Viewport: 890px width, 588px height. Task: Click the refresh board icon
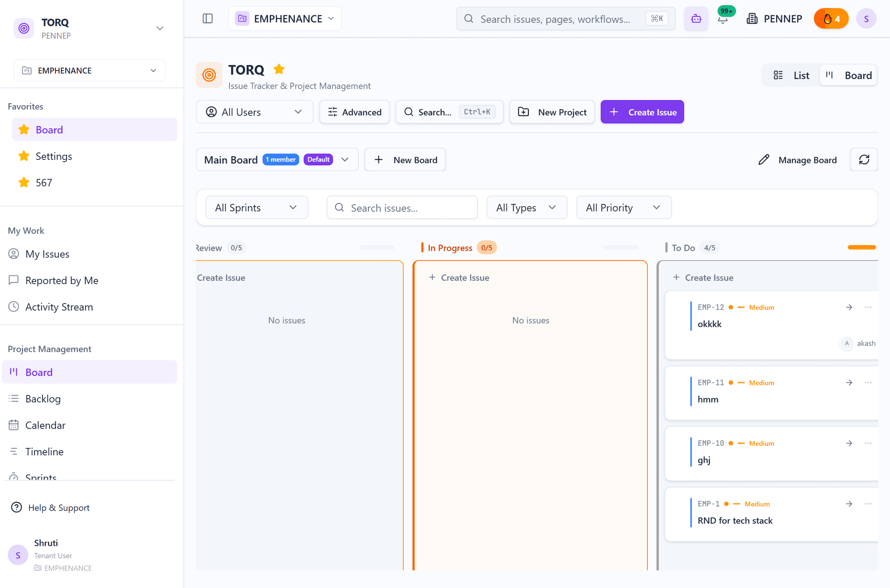864,160
